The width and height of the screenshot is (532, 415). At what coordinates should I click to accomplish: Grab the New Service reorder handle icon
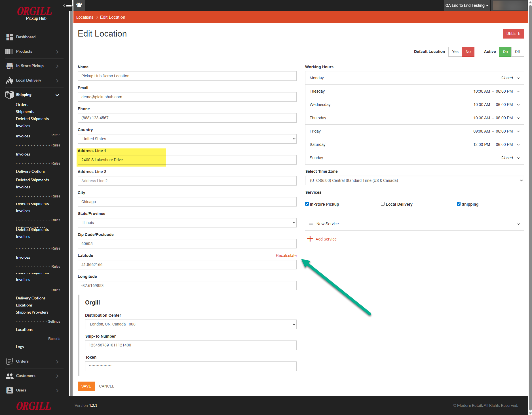tap(311, 224)
